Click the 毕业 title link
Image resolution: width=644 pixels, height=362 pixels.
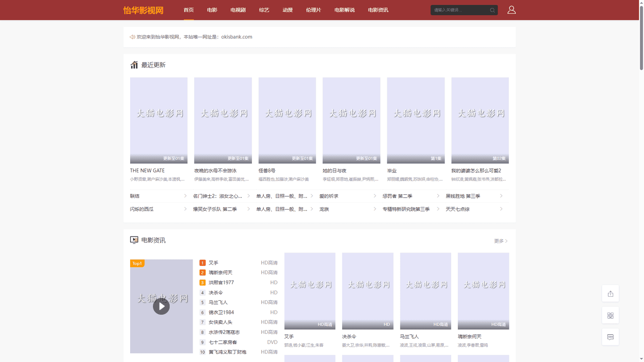pyautogui.click(x=392, y=171)
